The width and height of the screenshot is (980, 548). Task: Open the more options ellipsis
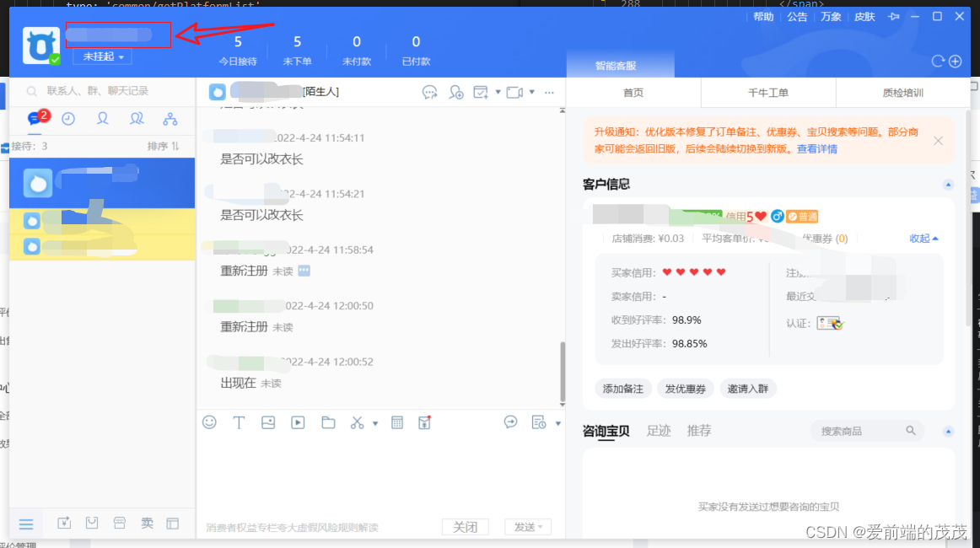(549, 93)
